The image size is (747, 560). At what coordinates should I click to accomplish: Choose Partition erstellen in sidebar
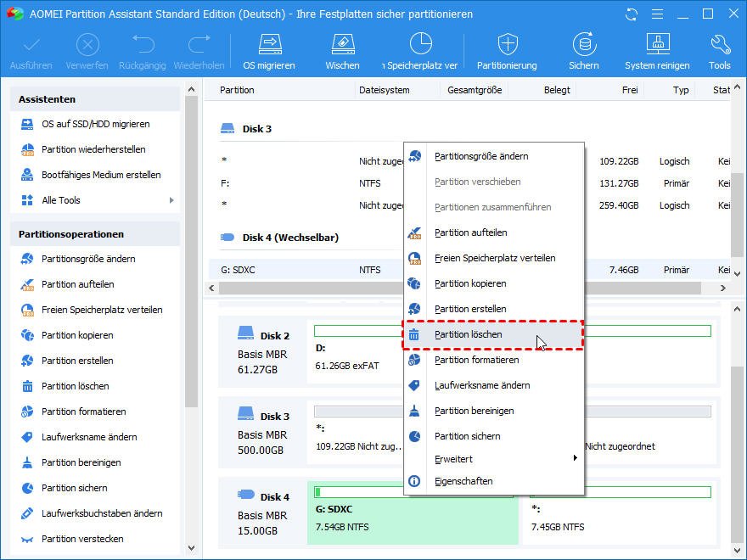77,361
